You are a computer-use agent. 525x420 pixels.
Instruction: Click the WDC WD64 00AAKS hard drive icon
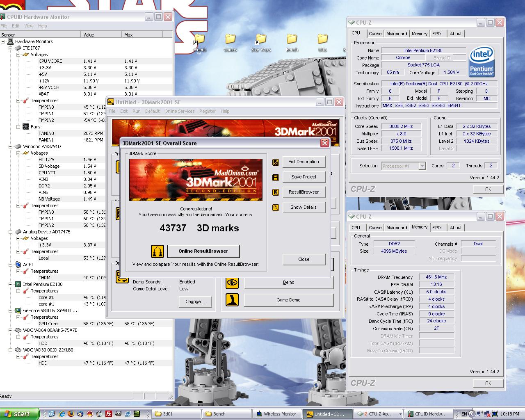[x=18, y=330]
